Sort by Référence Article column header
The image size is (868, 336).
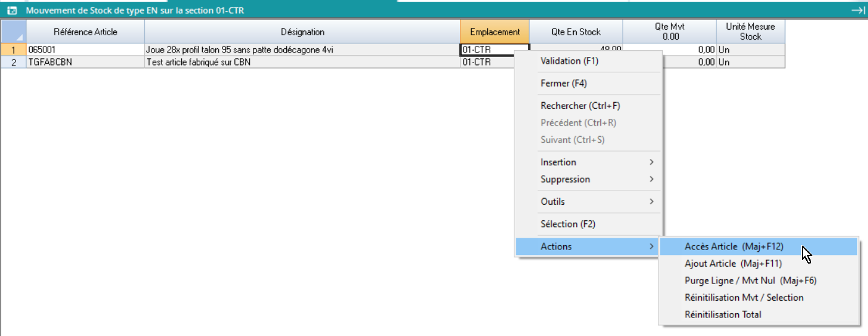pos(85,32)
